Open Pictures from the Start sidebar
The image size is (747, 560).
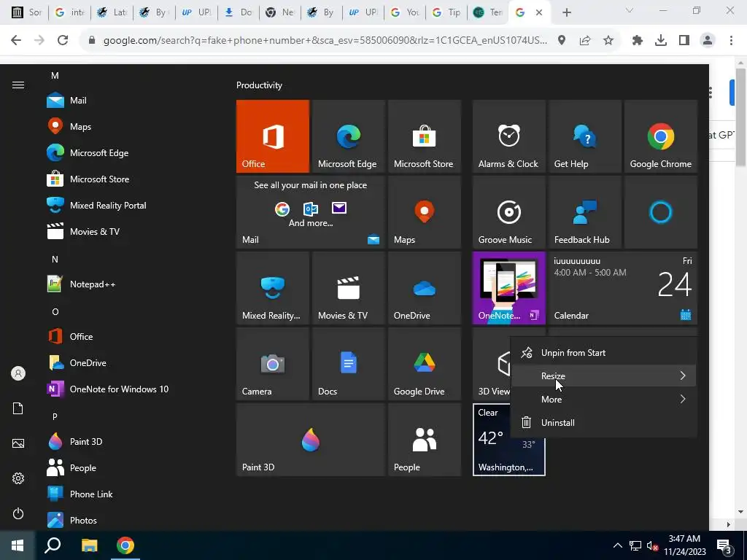pyautogui.click(x=18, y=443)
